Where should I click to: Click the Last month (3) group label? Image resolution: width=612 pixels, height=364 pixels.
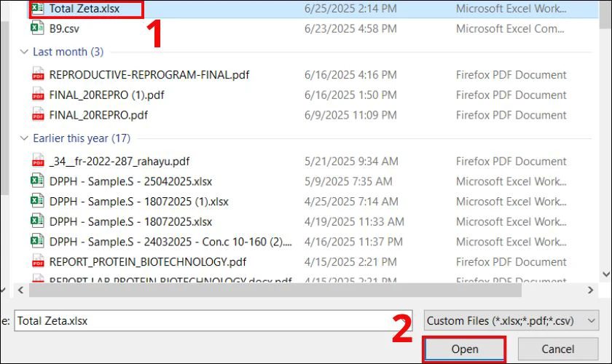68,52
